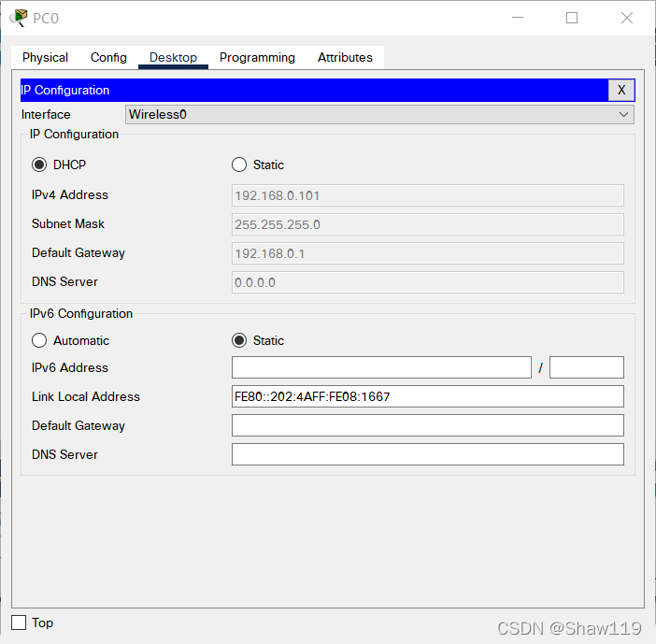
Task: Switch to the Physical tab
Action: 45,57
